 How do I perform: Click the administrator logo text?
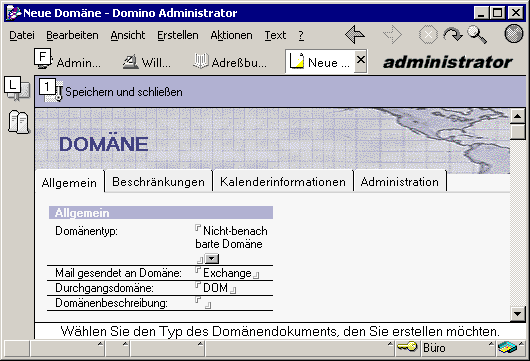click(x=448, y=62)
